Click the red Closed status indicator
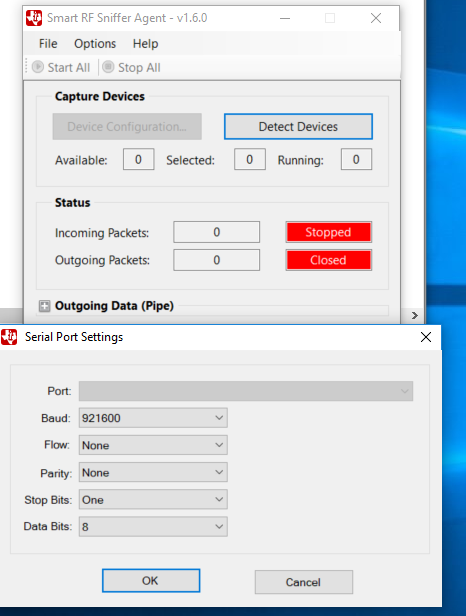The image size is (466, 616). 328,260
